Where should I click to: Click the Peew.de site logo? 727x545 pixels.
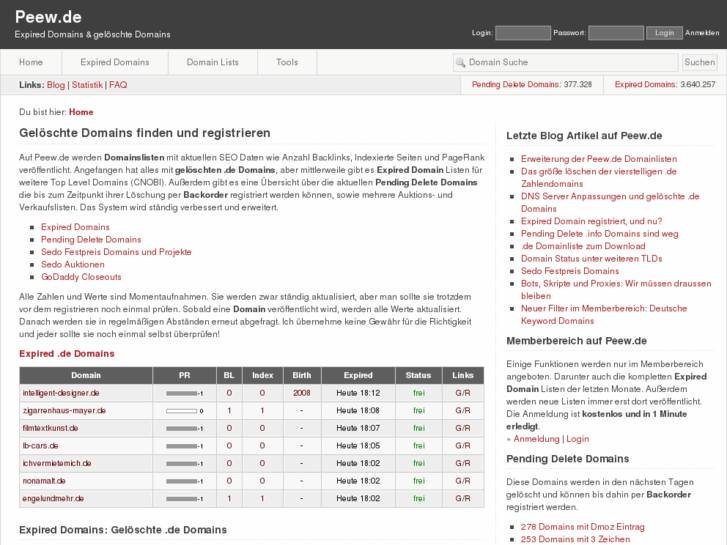(x=48, y=17)
